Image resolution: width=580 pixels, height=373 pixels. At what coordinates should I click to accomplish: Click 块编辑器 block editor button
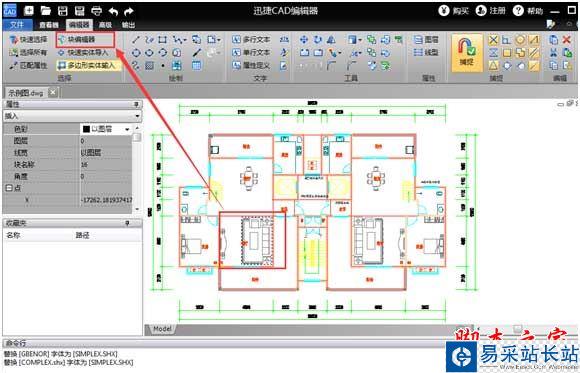click(85, 39)
